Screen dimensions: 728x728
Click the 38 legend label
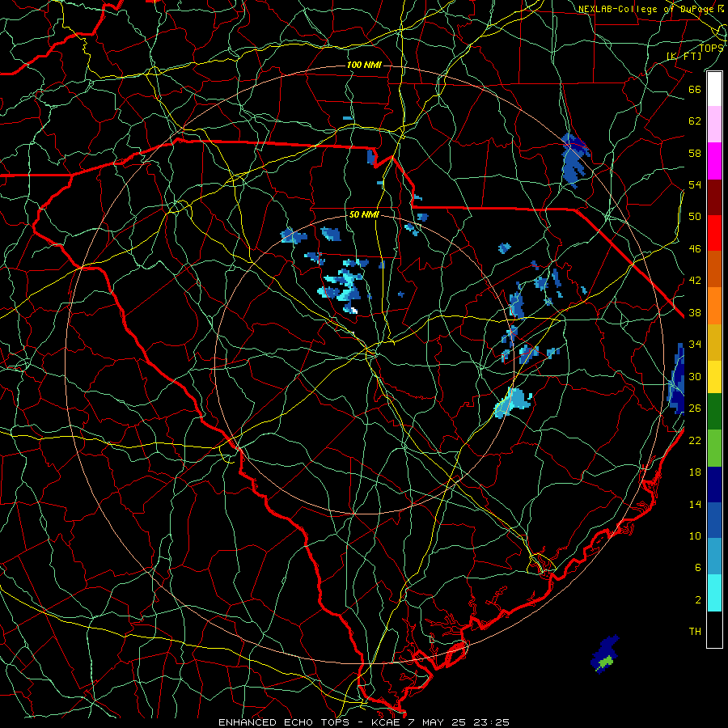695,312
